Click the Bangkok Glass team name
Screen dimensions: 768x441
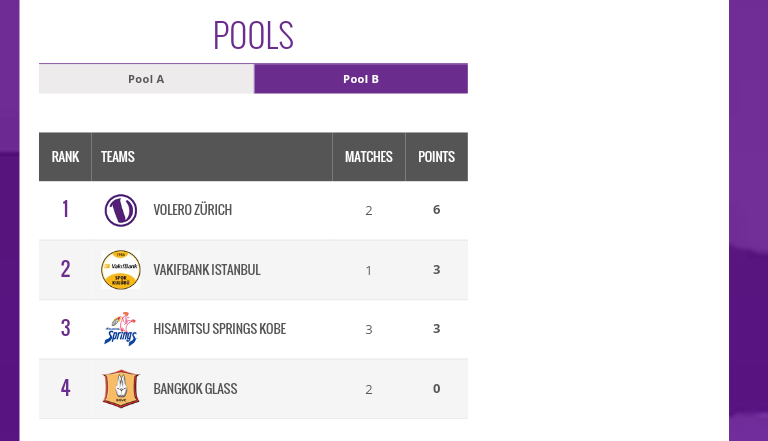coord(195,389)
